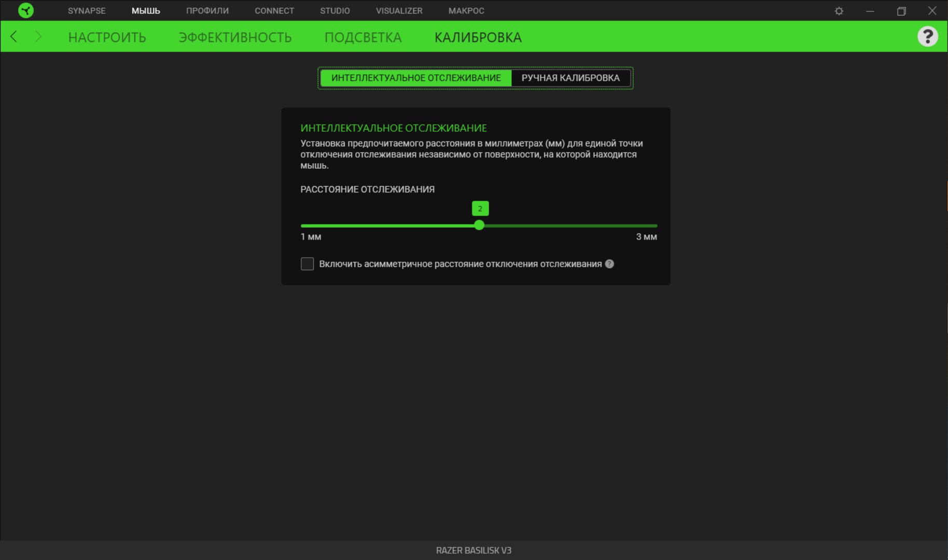Go back with left arrow
Screen dimensions: 948x560
(14, 36)
